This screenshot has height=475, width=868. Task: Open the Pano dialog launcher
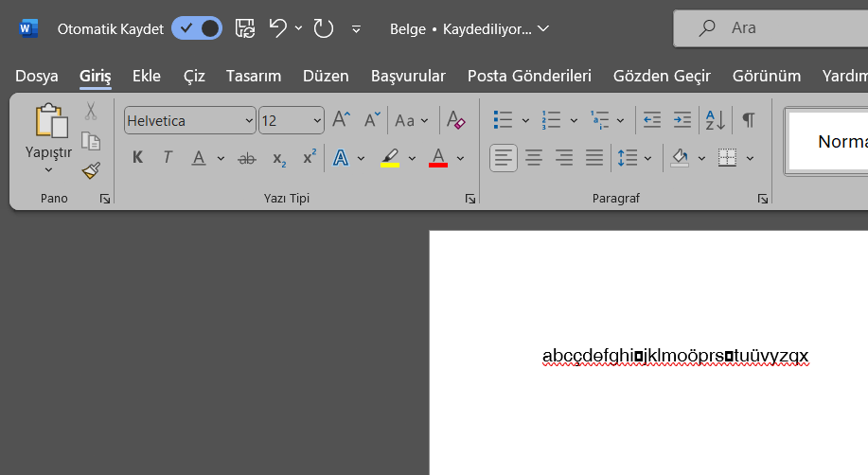click(x=105, y=199)
